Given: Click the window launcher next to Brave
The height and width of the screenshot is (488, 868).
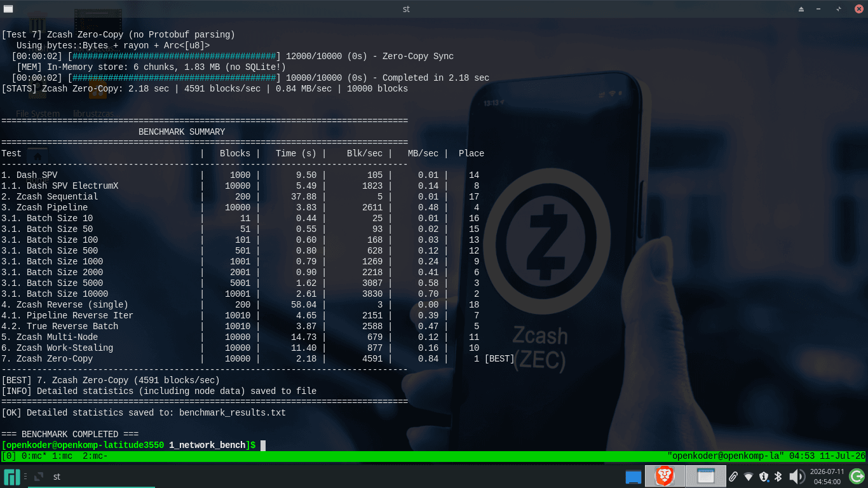Looking at the screenshot, I should (x=706, y=476).
